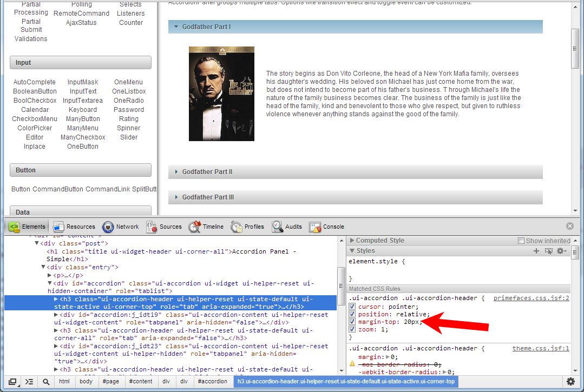This screenshot has width=584, height=392.
Task: Open the Button menu section header
Action: click(x=81, y=170)
